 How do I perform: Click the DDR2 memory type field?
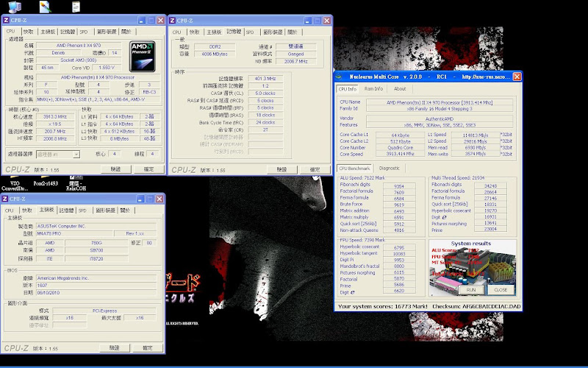coord(215,46)
